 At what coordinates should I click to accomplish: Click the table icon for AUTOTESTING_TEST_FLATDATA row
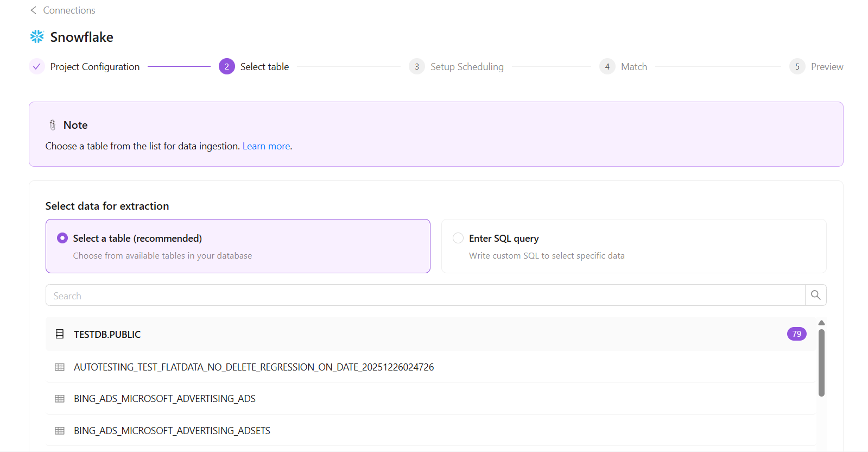click(60, 367)
